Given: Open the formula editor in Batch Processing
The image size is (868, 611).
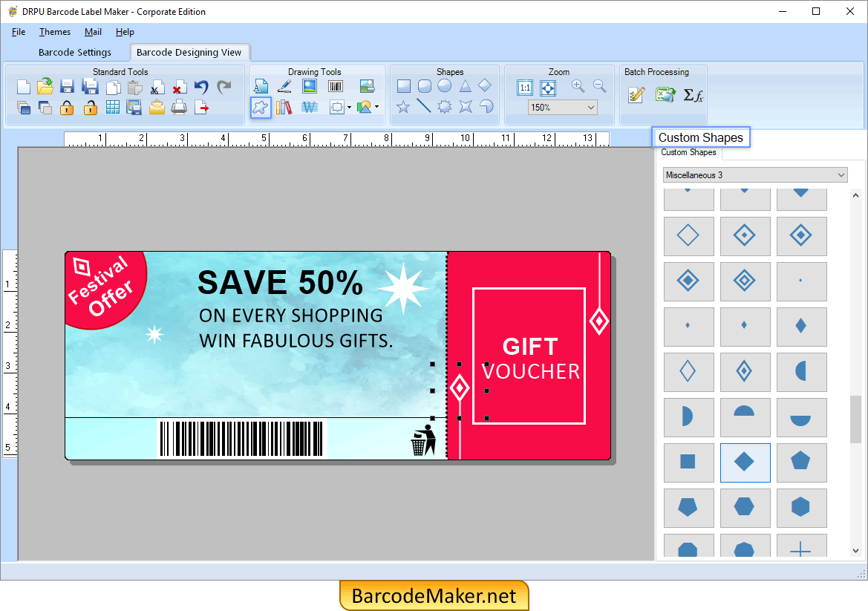Looking at the screenshot, I should coord(694,95).
